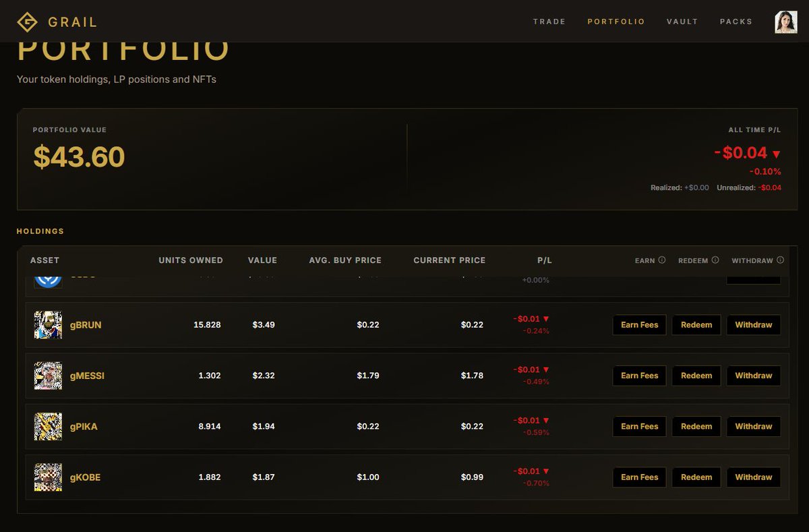
Task: Click the -$0.04 all time P/L
Action: [x=747, y=153]
